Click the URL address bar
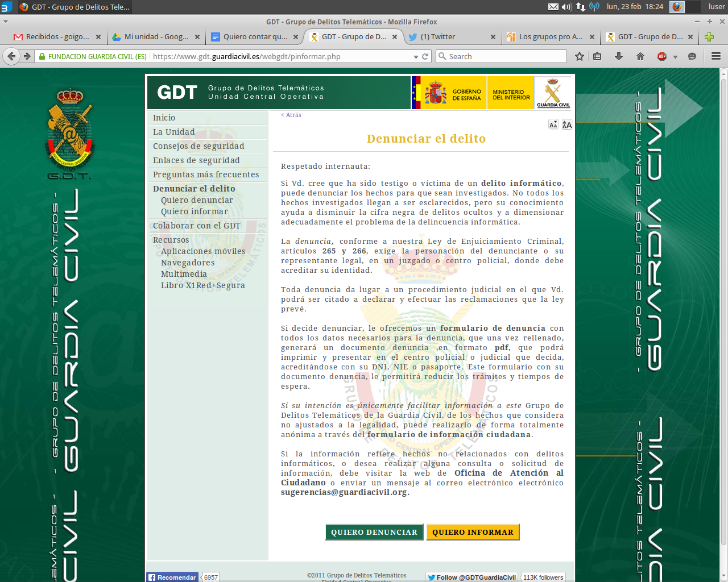Image resolution: width=728 pixels, height=582 pixels. click(283, 56)
